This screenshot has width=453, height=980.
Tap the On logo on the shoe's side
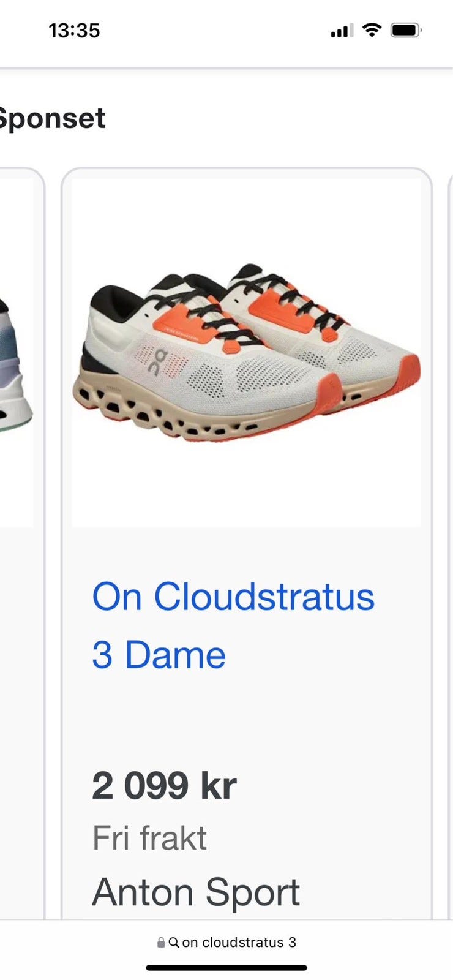pos(160,361)
